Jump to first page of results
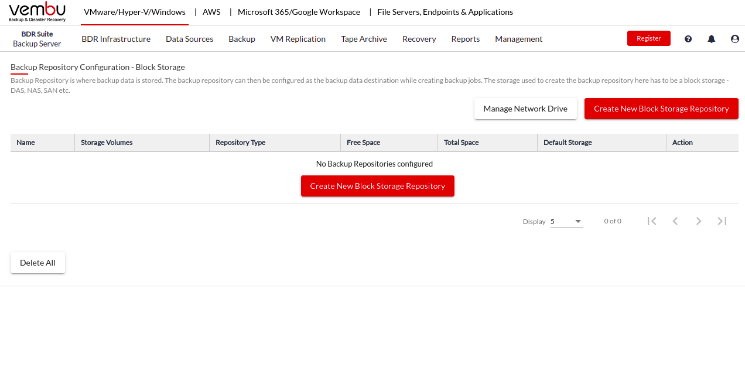The image size is (745, 384). tap(652, 221)
